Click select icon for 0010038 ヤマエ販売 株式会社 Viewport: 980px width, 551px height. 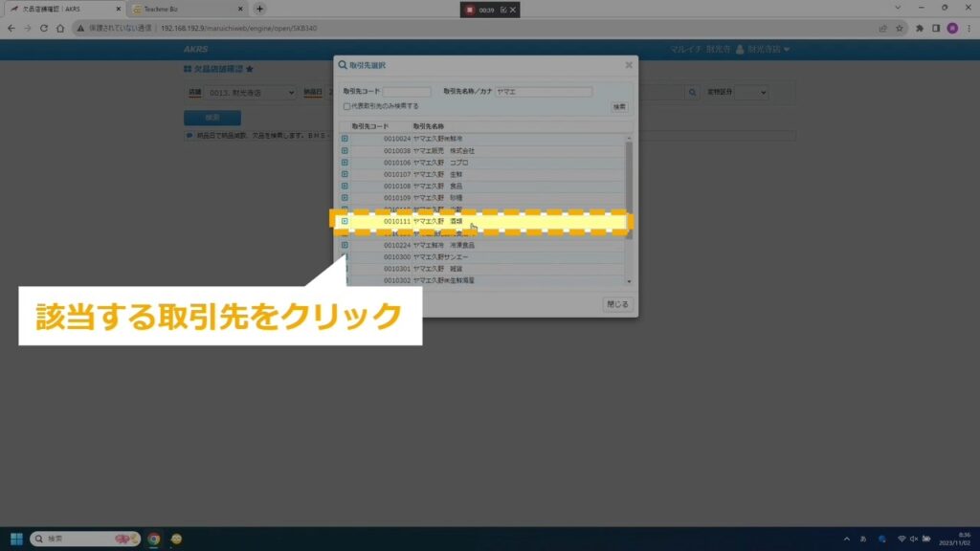[345, 151]
